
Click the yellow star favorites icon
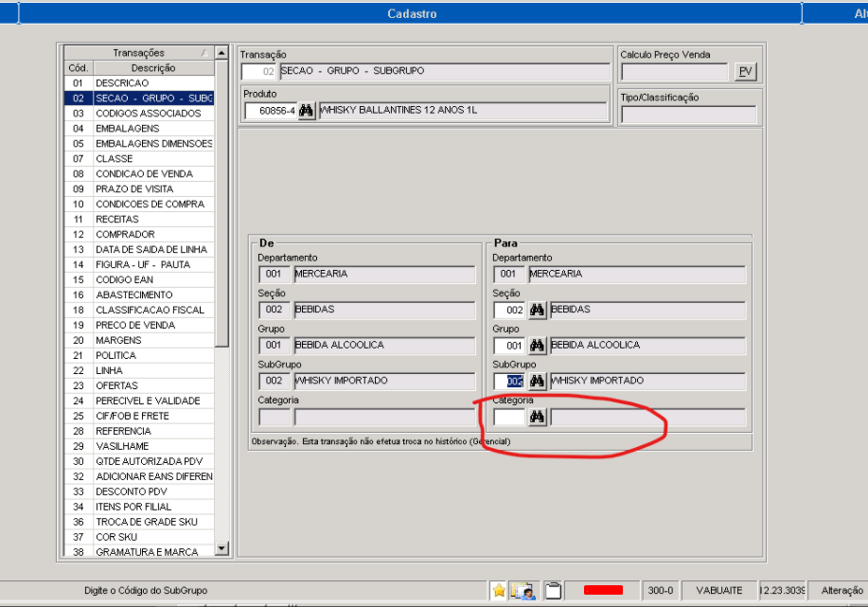(499, 591)
